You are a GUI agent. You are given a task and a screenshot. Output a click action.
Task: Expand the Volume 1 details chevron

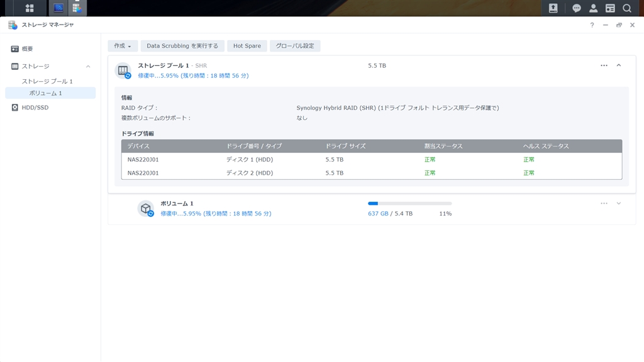coord(619,203)
